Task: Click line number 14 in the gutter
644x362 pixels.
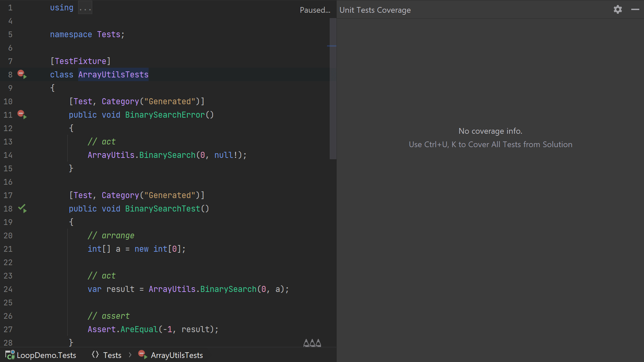Action: click(x=8, y=155)
